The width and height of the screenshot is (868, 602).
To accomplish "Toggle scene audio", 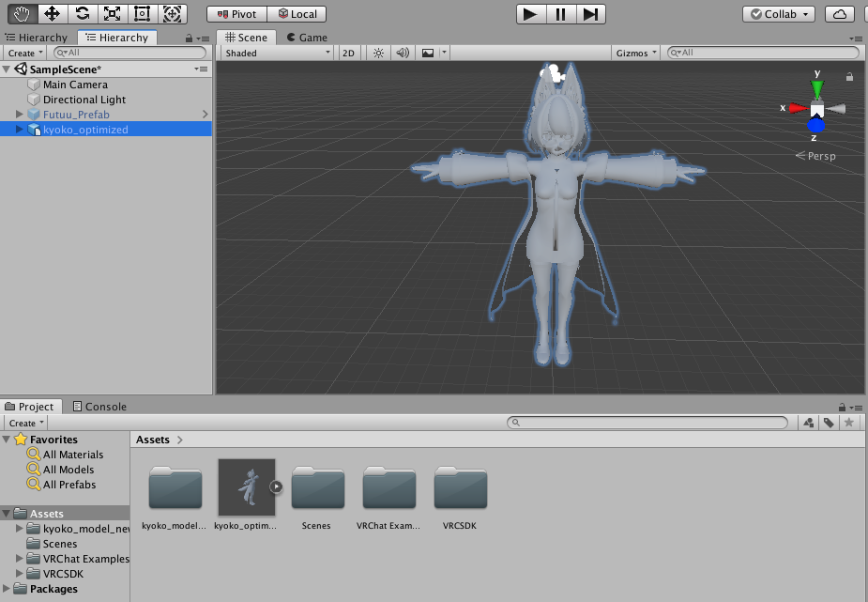I will (x=403, y=53).
